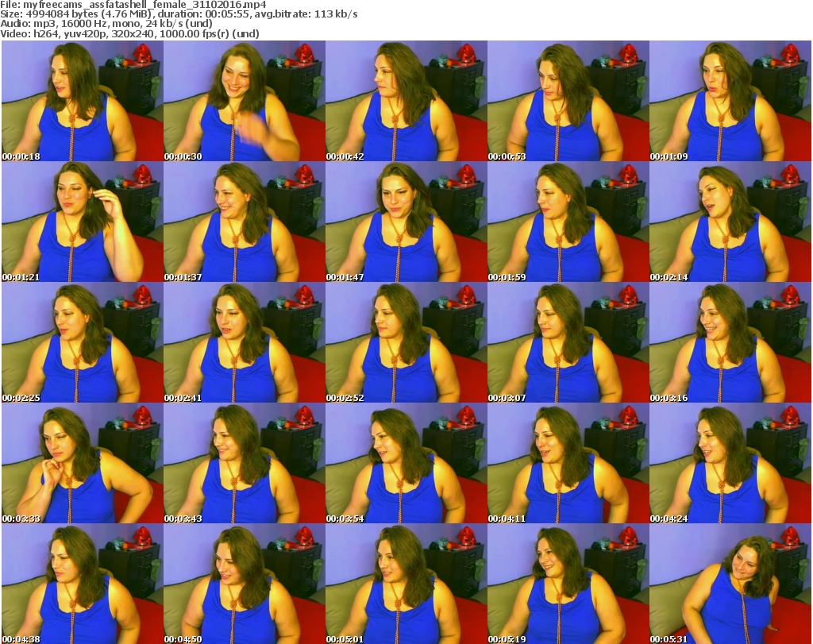Select the thumbnail timestamped 00:05:31
This screenshot has height=644, width=813.
point(730,584)
